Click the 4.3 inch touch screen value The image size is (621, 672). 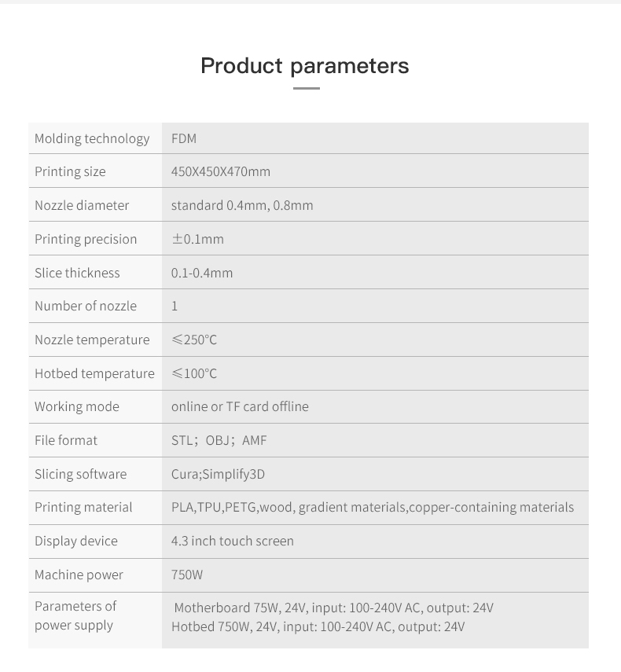pos(233,541)
